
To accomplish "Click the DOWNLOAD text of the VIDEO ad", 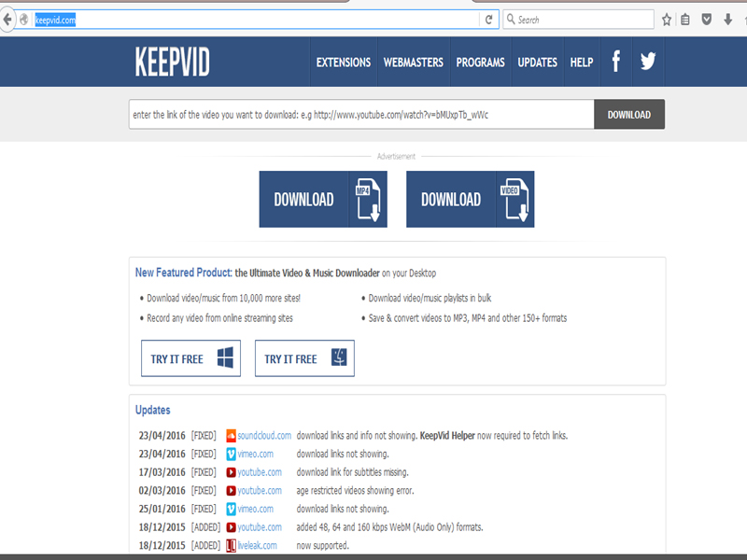I will pos(451,200).
